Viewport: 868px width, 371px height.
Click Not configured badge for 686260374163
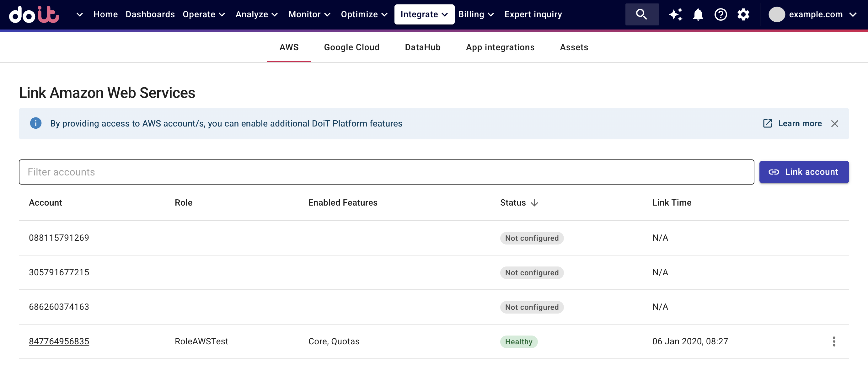532,307
